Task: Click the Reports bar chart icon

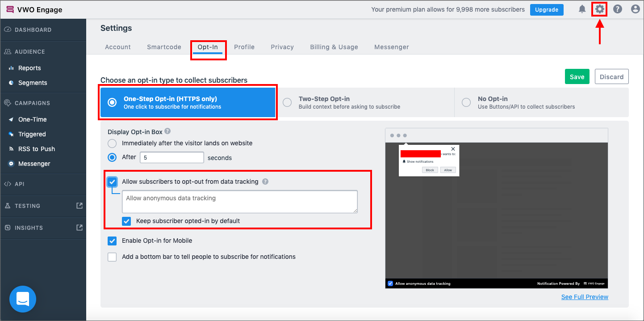Action: [11, 68]
